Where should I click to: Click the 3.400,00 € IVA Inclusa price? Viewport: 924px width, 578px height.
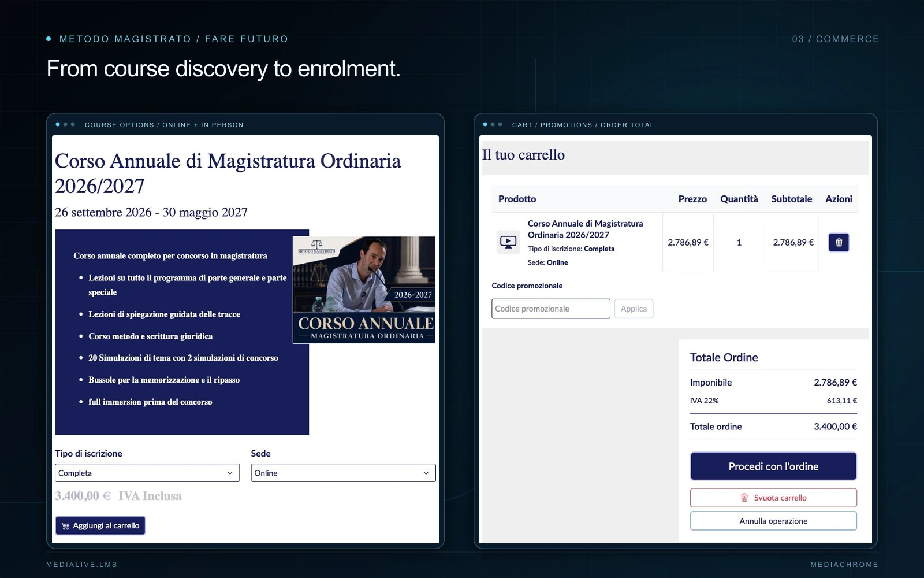118,496
